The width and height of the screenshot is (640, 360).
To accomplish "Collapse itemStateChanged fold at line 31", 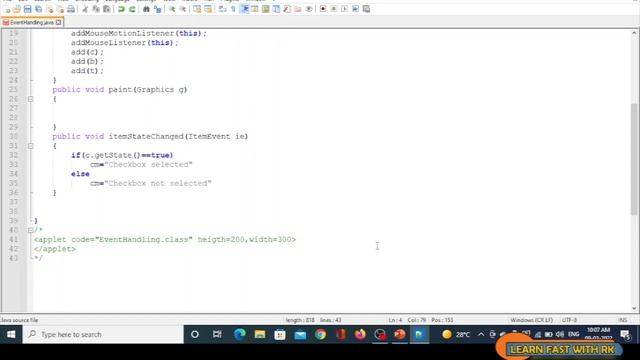I will point(31,146).
